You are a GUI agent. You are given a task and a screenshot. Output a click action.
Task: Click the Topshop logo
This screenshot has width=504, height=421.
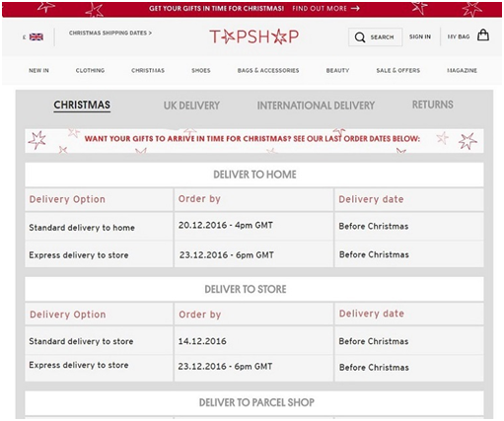(254, 36)
